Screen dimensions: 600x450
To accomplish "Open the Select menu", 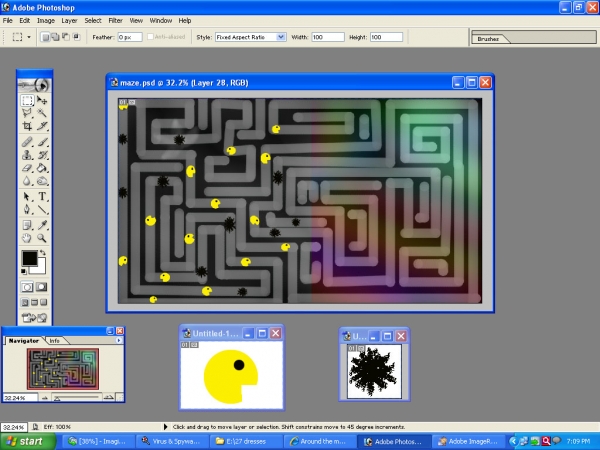I will tap(93, 21).
